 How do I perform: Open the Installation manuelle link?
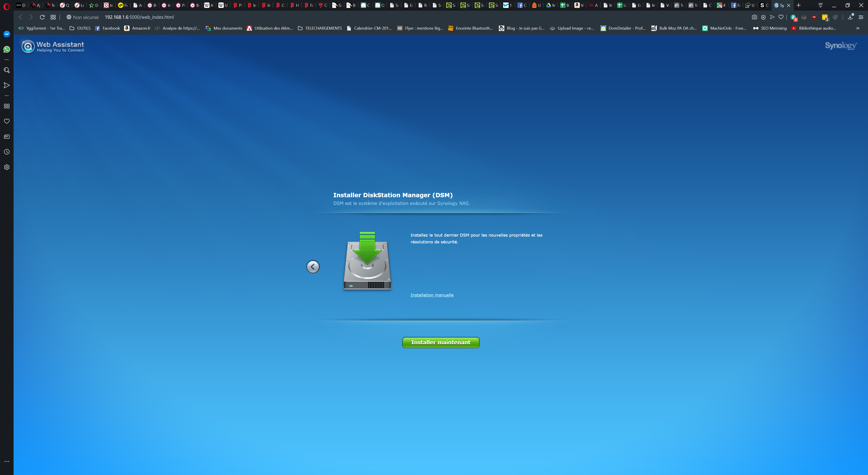tap(432, 295)
